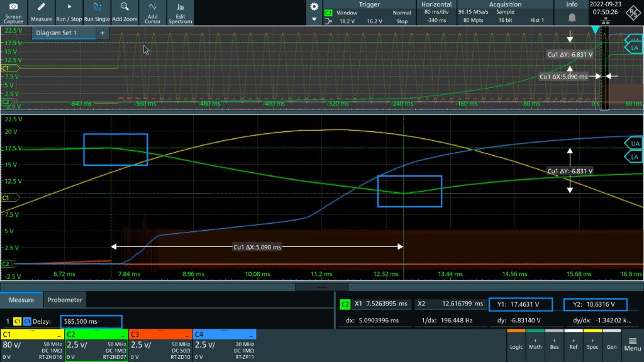This screenshot has height=362, width=644.
Task: Click the Screen Capture camera icon
Action: (x=13, y=12)
